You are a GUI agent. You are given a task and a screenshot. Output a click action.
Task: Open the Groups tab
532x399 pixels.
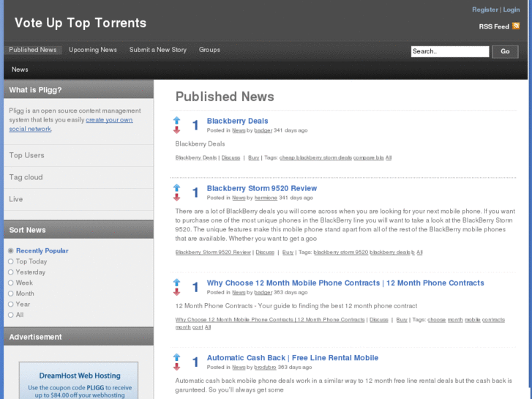[209, 50]
